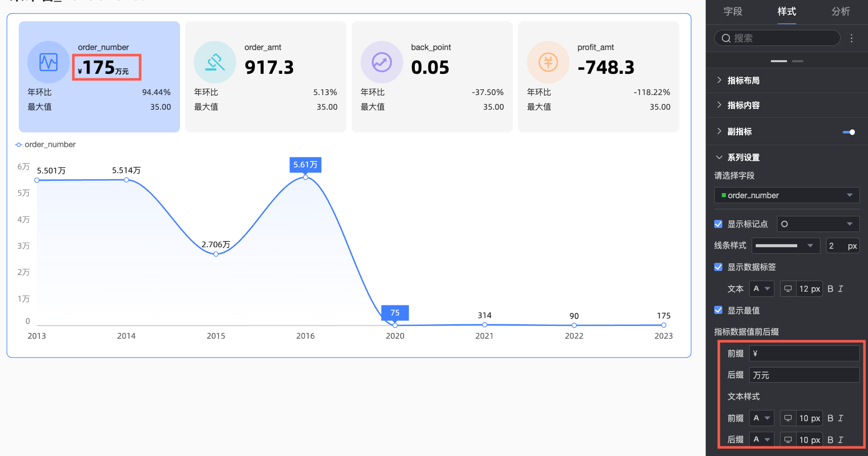
Task: Select the order_amt indicator card
Action: coord(266,77)
